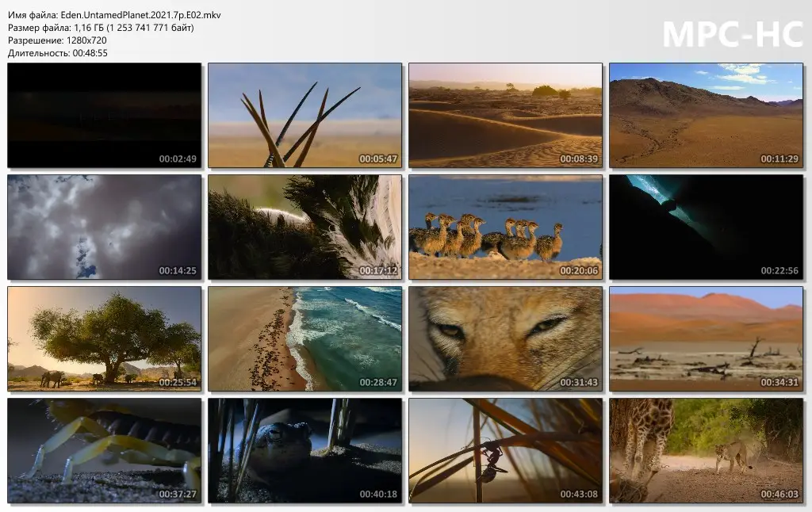
Task: Click the 00:34:31 timestamp label
Action: coord(779,383)
